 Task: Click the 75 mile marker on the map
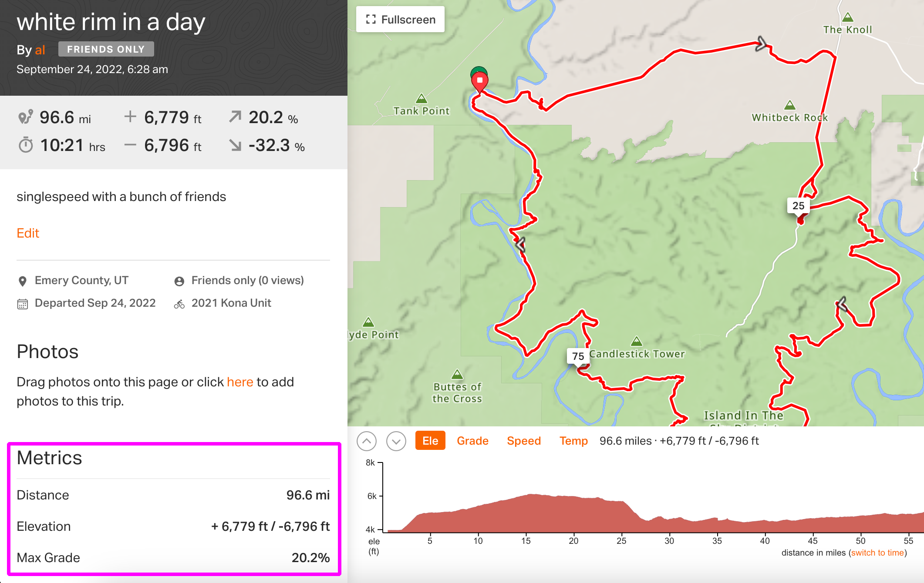(578, 355)
